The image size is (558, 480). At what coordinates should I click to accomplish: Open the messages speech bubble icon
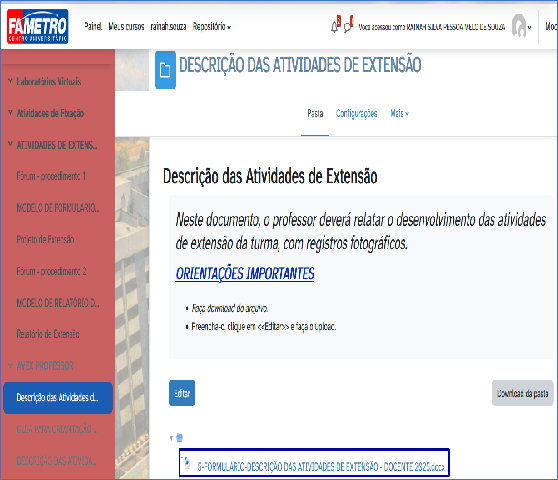coord(348,27)
